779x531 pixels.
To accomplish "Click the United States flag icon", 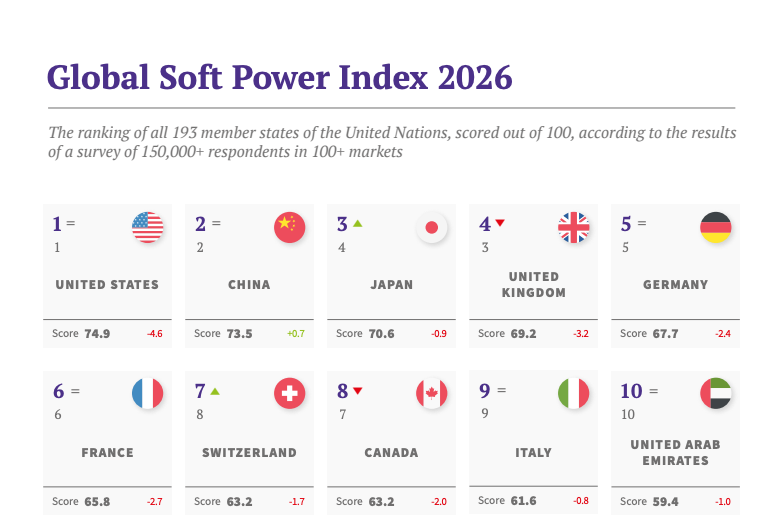I will [148, 228].
